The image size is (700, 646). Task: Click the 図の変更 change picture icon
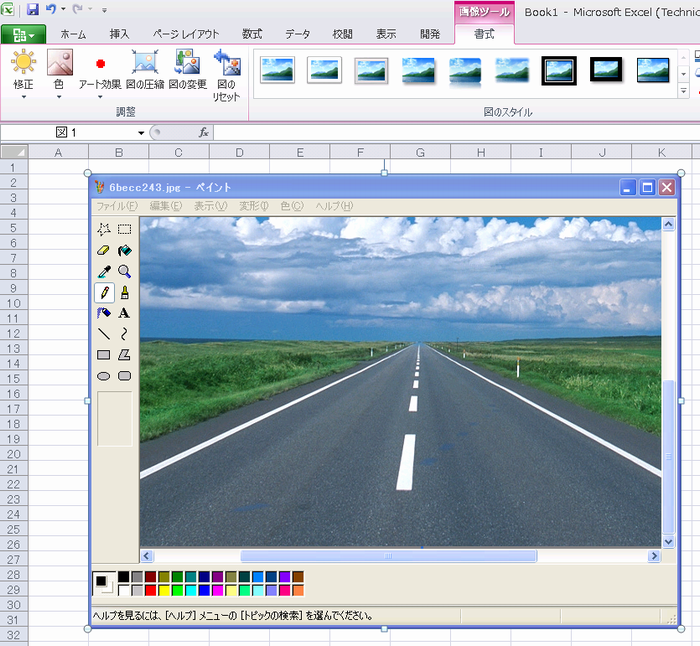coord(188,69)
